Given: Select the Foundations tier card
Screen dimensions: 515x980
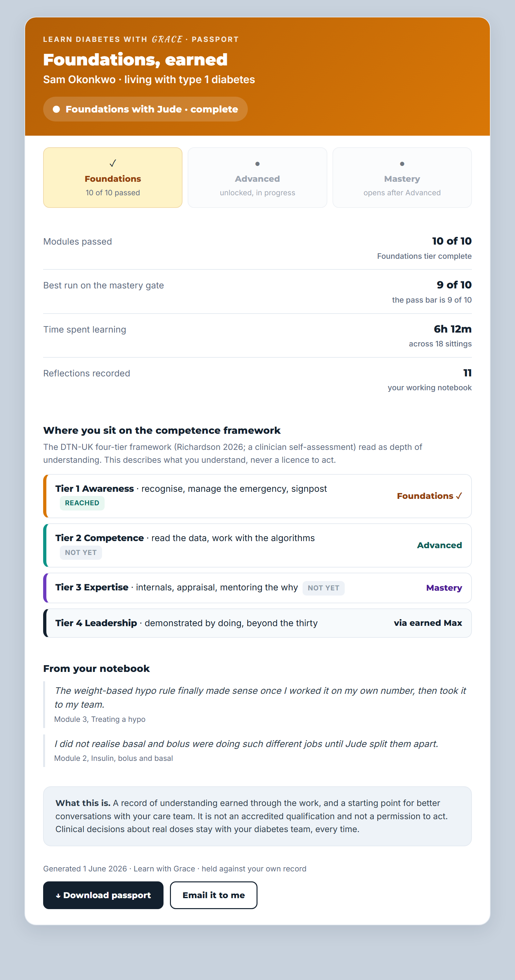Looking at the screenshot, I should pyautogui.click(x=113, y=178).
